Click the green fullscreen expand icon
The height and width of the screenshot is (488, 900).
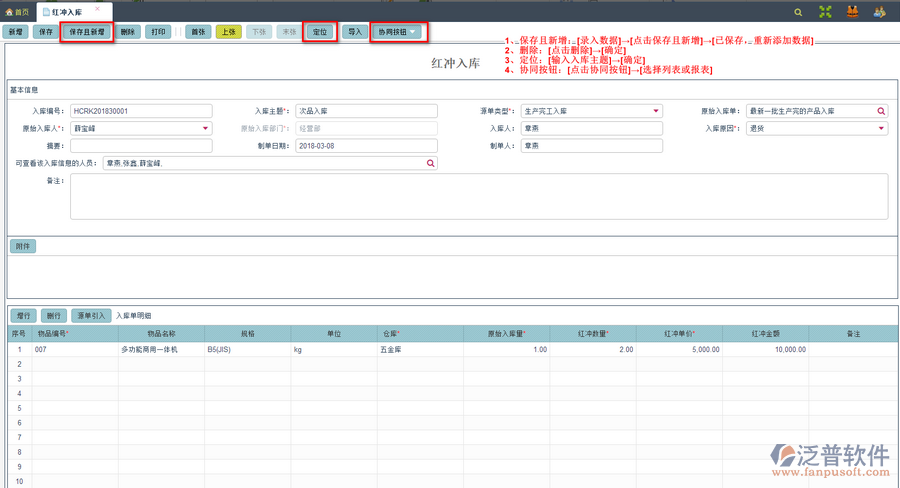point(825,12)
